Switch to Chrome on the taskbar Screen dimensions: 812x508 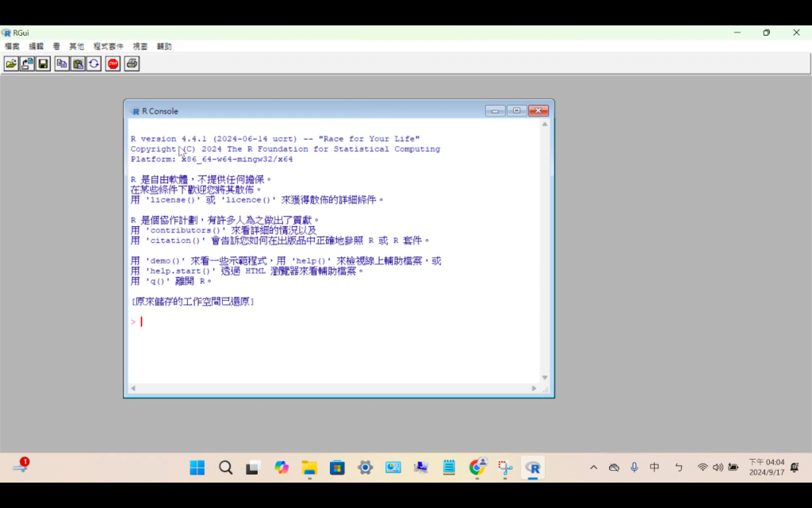(477, 468)
